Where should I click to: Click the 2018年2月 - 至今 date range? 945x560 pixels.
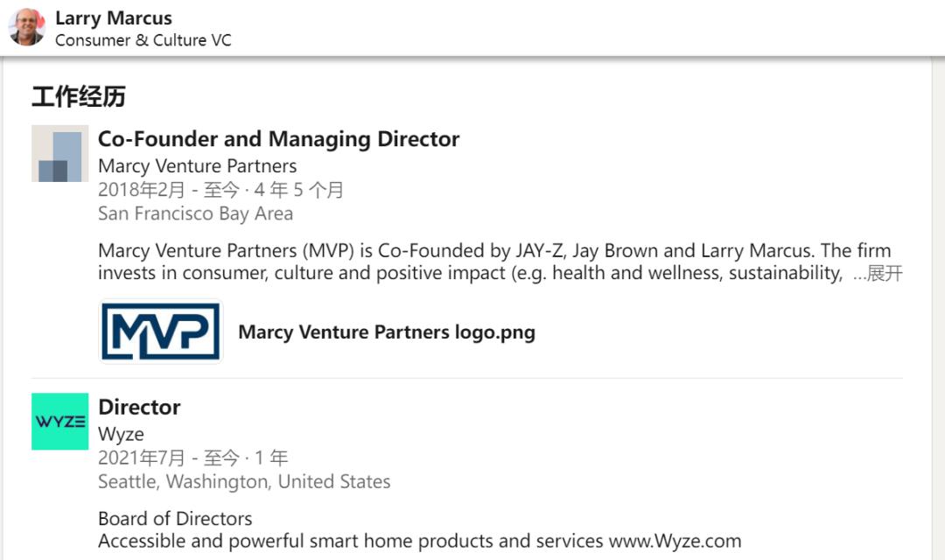168,190
